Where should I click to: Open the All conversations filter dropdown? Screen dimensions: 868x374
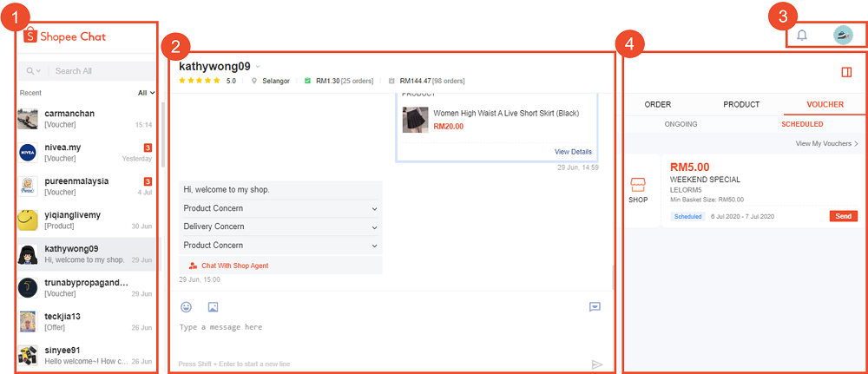[x=146, y=92]
